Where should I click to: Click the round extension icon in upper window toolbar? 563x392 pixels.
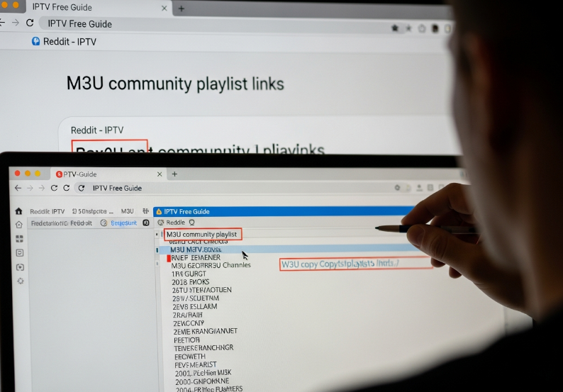(422, 28)
